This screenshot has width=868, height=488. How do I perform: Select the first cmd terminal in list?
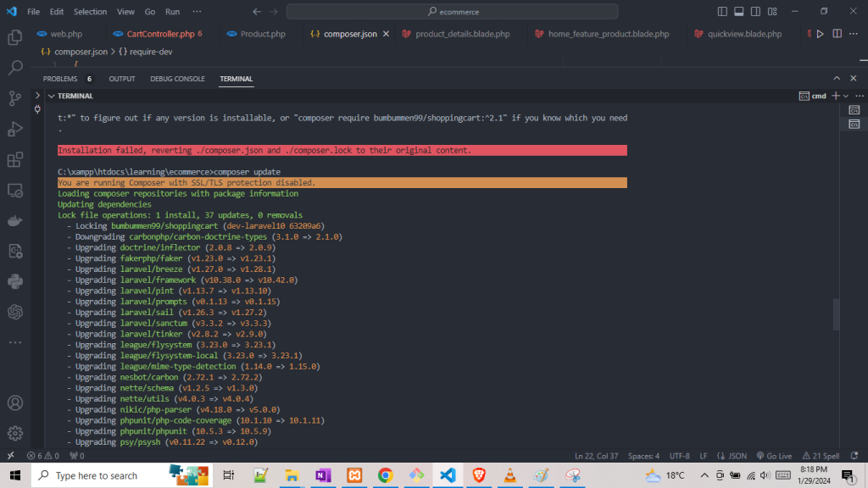[x=854, y=110]
